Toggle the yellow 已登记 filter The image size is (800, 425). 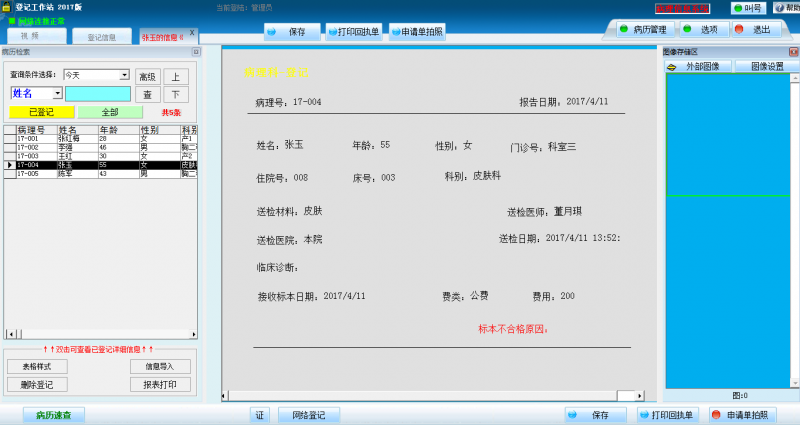click(41, 112)
